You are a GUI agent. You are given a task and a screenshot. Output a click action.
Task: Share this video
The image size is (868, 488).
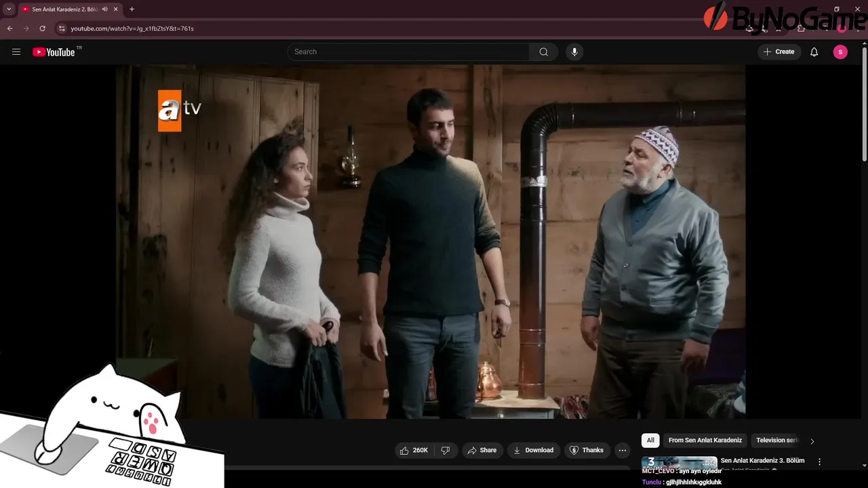click(x=482, y=450)
